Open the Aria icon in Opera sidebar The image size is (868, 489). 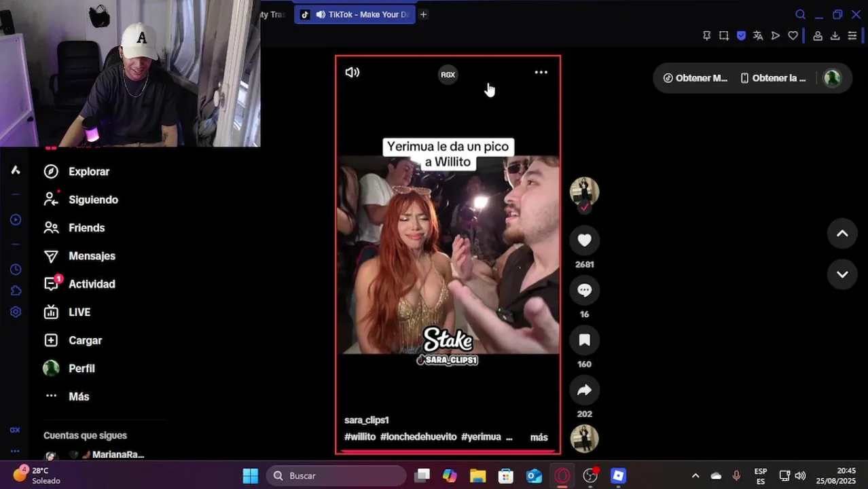15,170
